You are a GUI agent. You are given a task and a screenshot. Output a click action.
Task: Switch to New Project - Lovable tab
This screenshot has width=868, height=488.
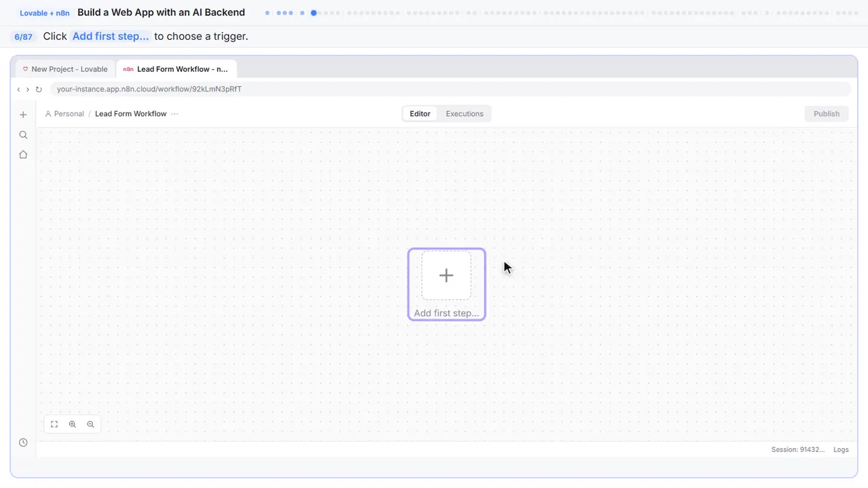65,69
